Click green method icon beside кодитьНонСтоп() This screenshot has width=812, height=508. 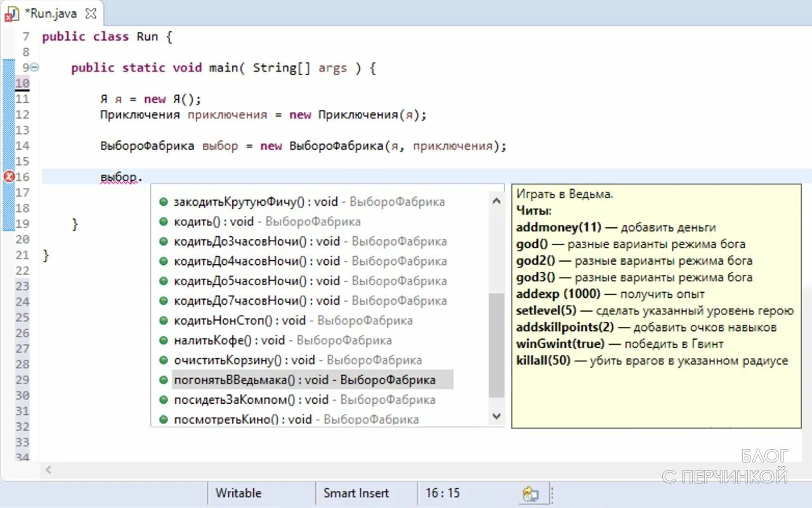point(164,321)
